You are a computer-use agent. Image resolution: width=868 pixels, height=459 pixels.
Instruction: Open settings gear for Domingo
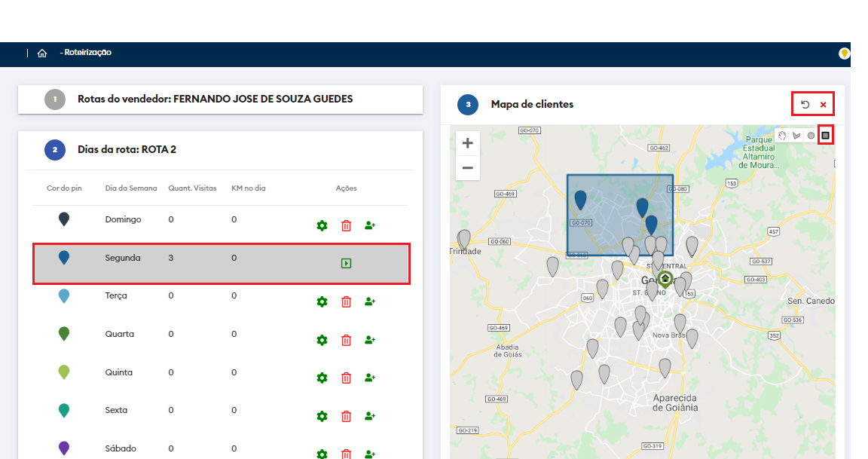coord(322,225)
